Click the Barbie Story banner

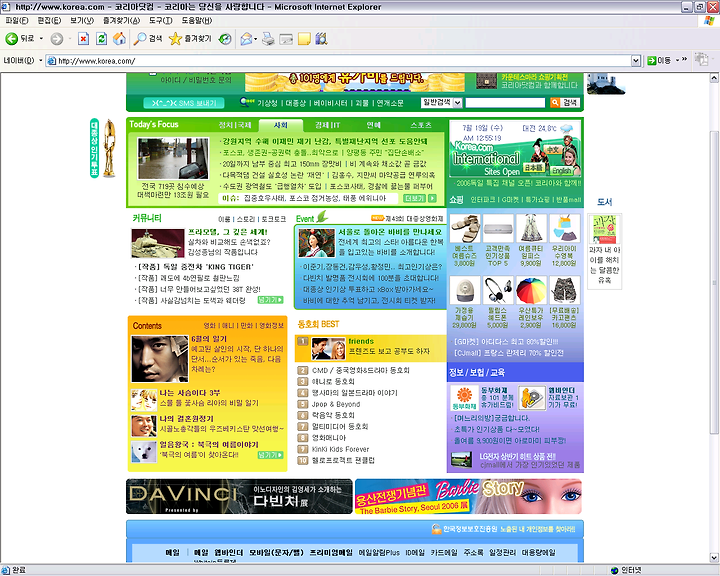[x=468, y=497]
